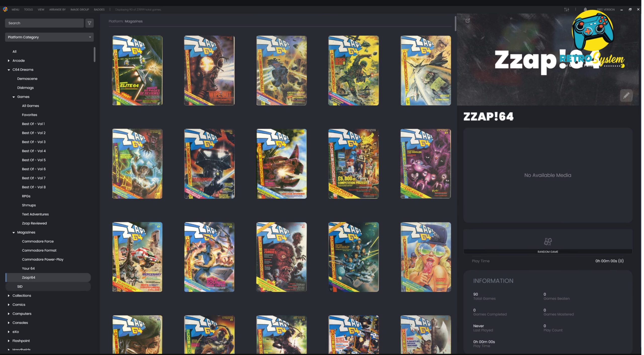644x355 pixels.
Task: Select Commodore Format in the sidebar
Action: [x=39, y=250]
